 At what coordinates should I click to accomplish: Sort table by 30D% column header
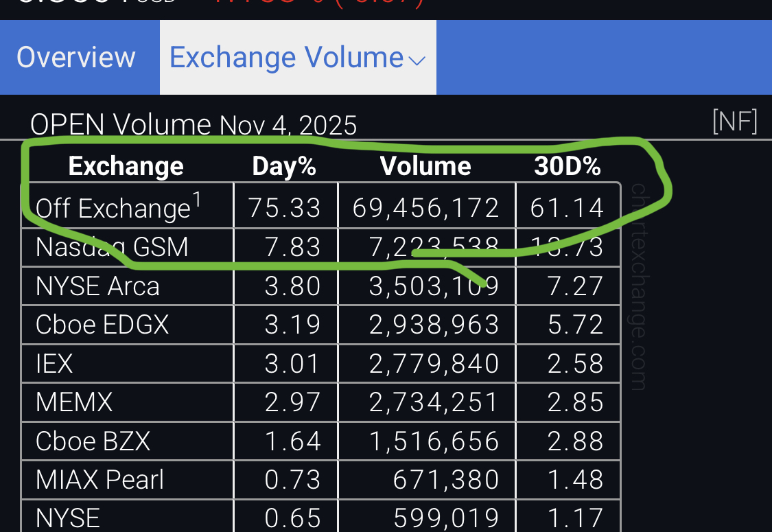(x=568, y=166)
